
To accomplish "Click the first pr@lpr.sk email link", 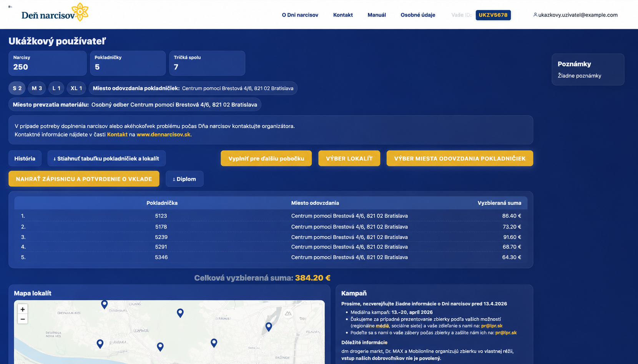I will [x=492, y=326].
